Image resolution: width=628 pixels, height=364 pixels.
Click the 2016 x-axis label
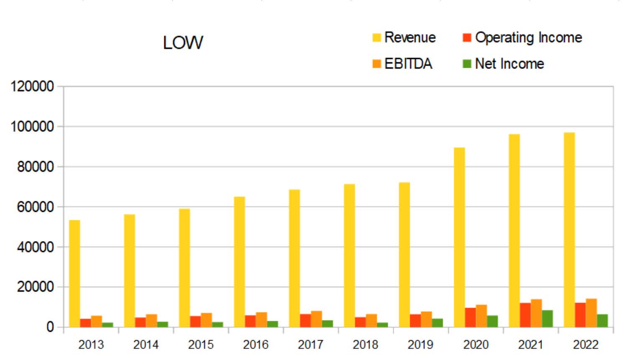pos(255,345)
